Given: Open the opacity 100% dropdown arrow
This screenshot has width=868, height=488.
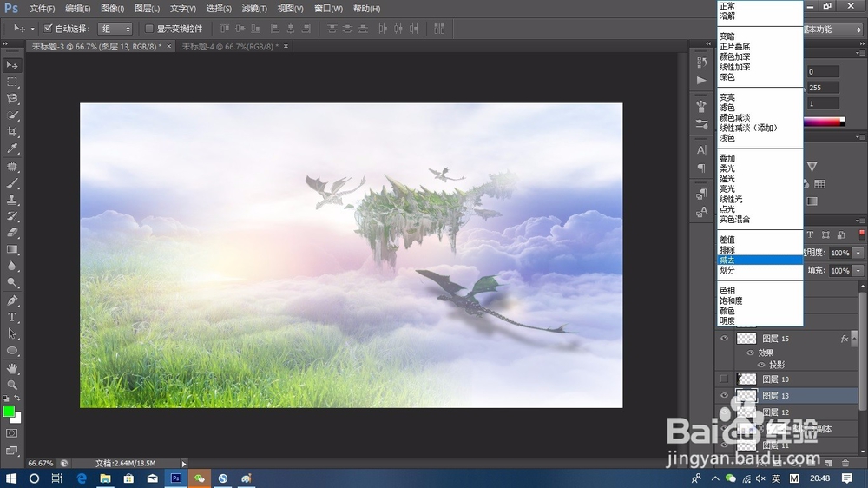Looking at the screenshot, I should click(x=858, y=253).
